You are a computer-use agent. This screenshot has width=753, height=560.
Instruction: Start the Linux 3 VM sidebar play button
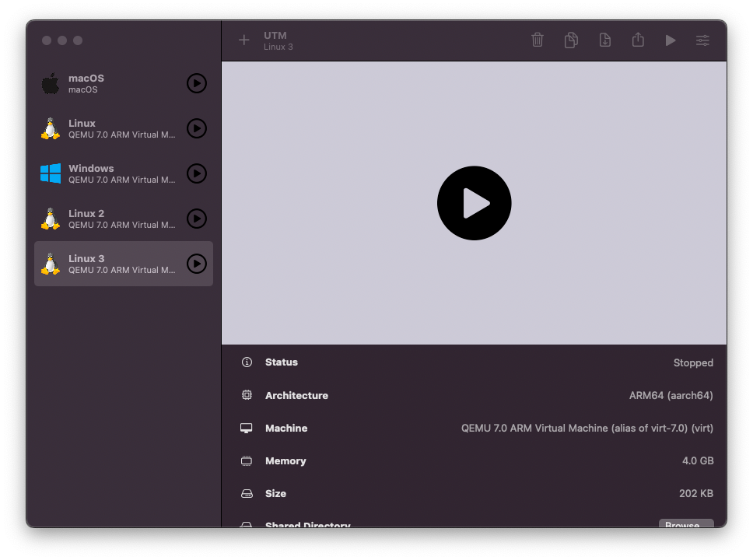click(x=196, y=264)
